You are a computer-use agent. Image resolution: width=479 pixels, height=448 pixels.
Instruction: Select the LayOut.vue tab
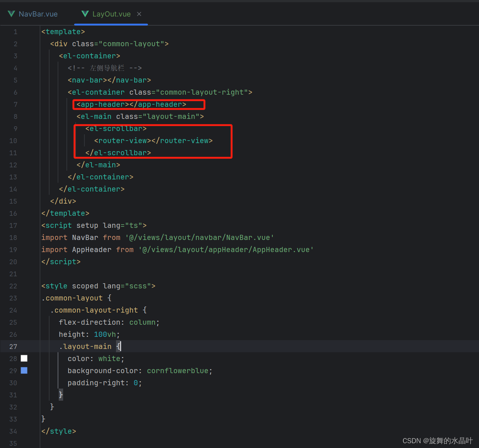coord(111,14)
